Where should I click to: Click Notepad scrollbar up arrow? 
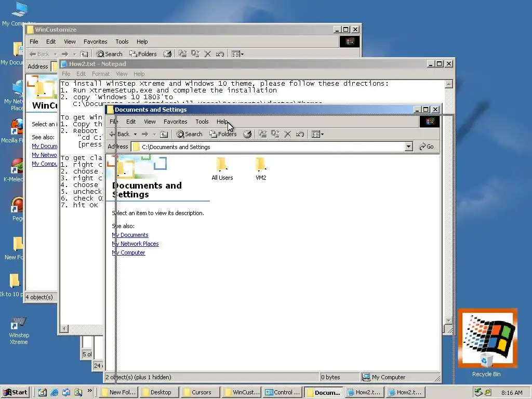(448, 84)
